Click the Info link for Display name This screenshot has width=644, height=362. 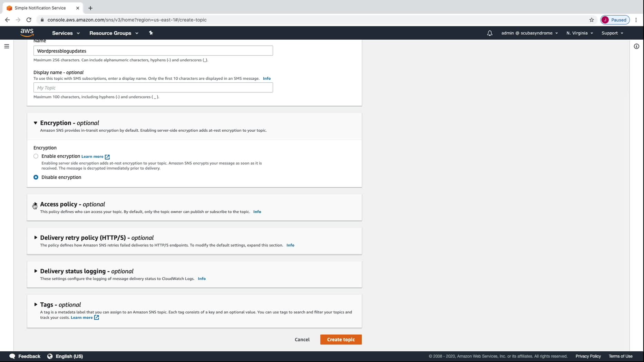tap(267, 79)
